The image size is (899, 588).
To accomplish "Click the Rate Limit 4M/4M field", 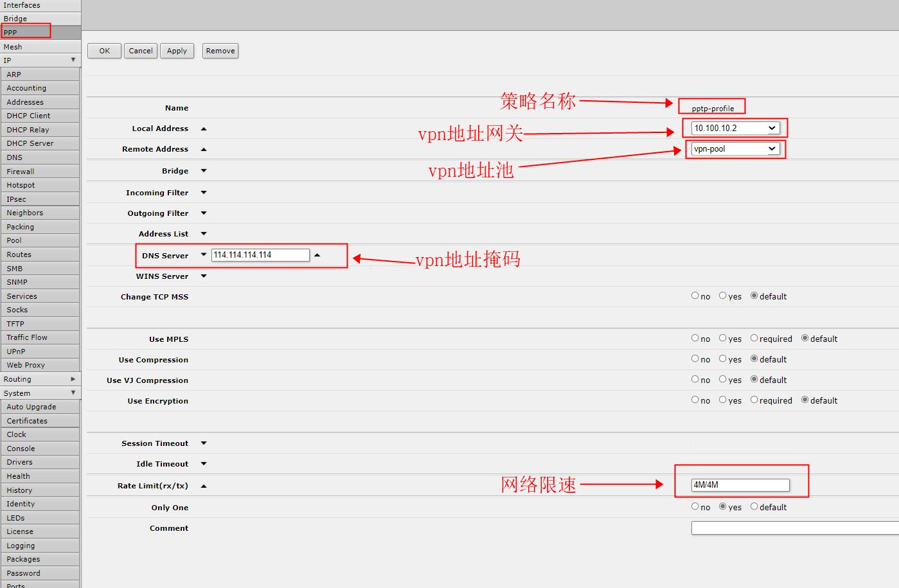I will (740, 485).
